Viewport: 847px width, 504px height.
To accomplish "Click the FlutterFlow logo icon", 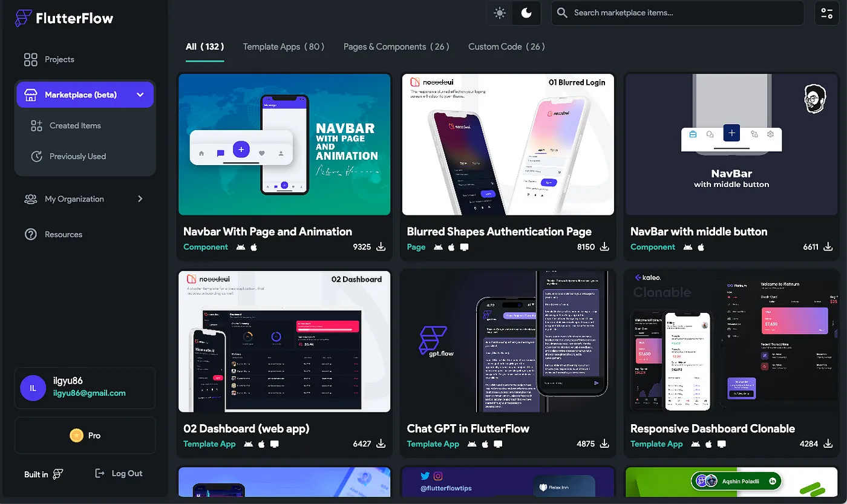I will [x=24, y=18].
